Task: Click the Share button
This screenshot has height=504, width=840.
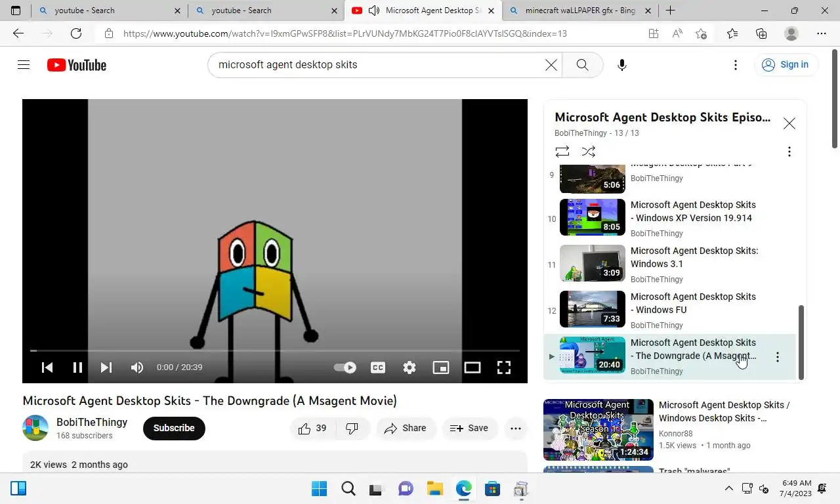Action: [x=406, y=428]
